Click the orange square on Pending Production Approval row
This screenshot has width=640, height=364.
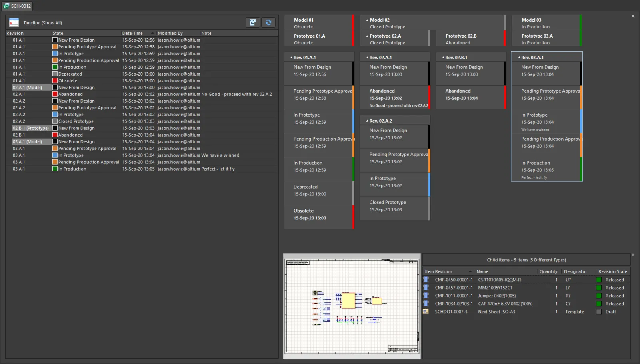(x=54, y=162)
